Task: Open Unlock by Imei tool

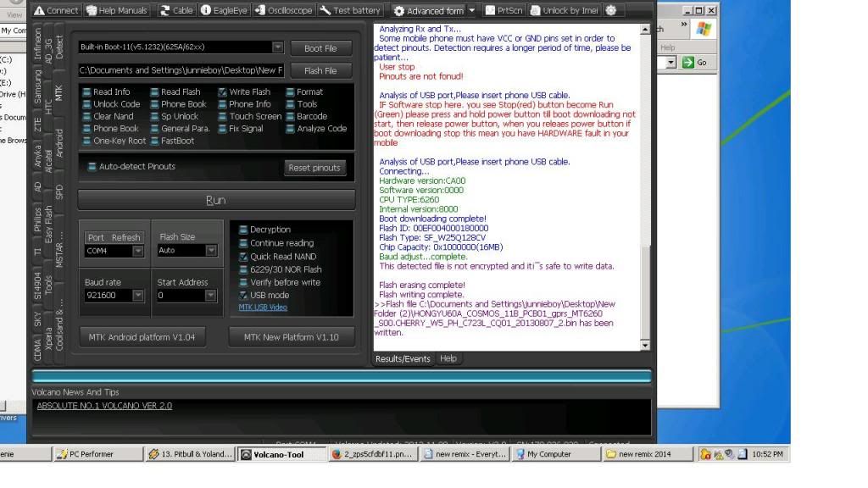Action: coord(536,10)
